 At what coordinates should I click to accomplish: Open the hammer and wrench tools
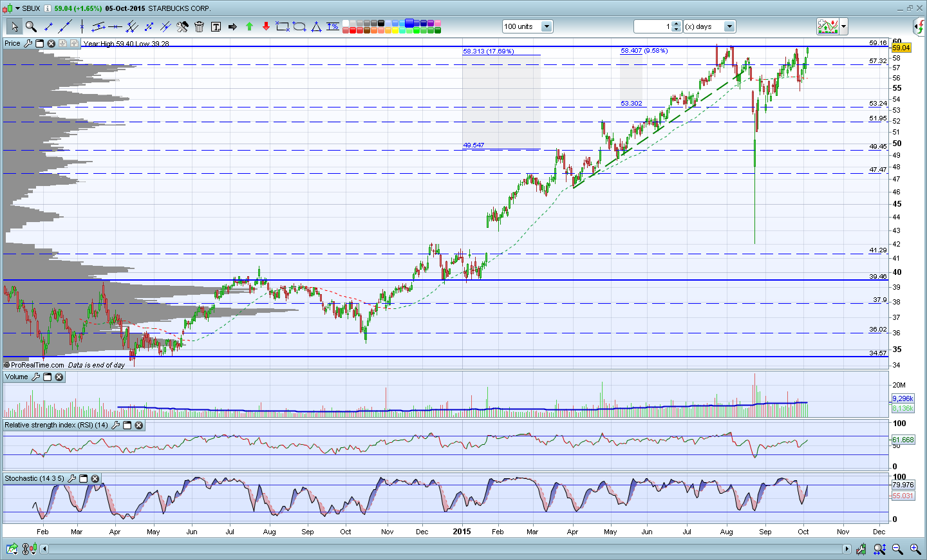coord(183,26)
